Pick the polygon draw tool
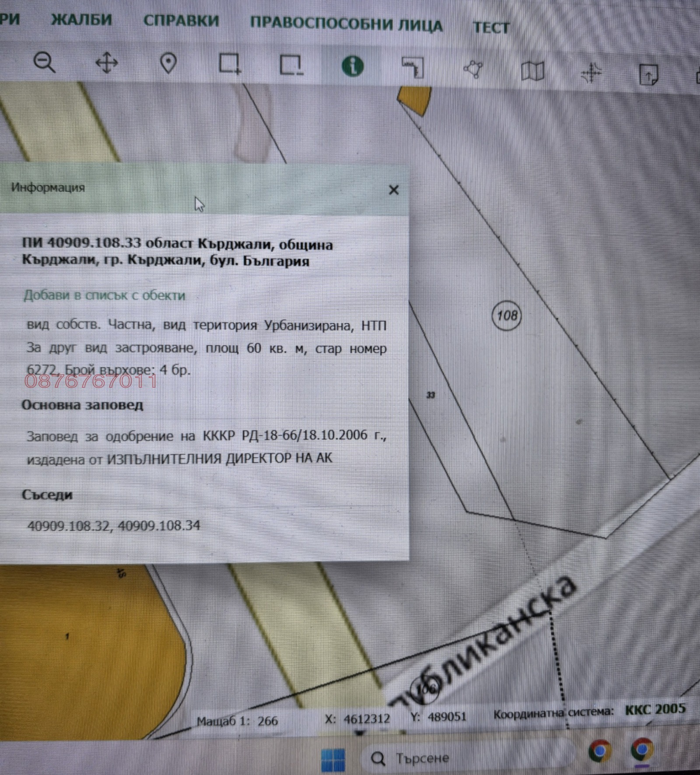The width and height of the screenshot is (700, 775). (473, 70)
